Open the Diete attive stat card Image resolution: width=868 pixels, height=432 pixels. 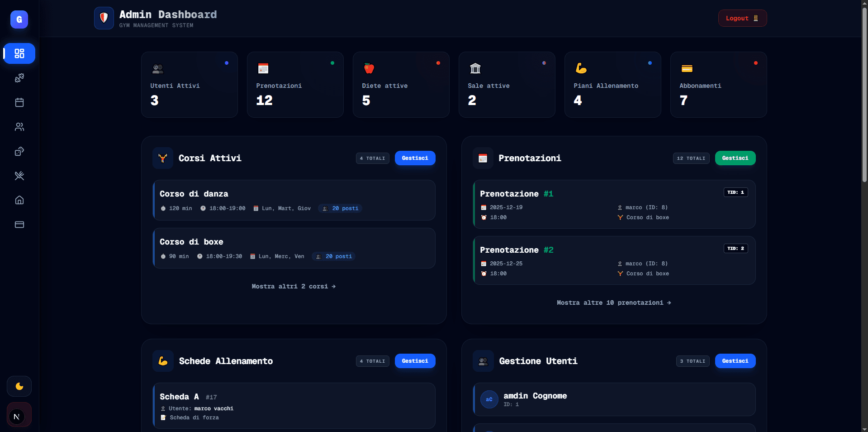(x=401, y=85)
